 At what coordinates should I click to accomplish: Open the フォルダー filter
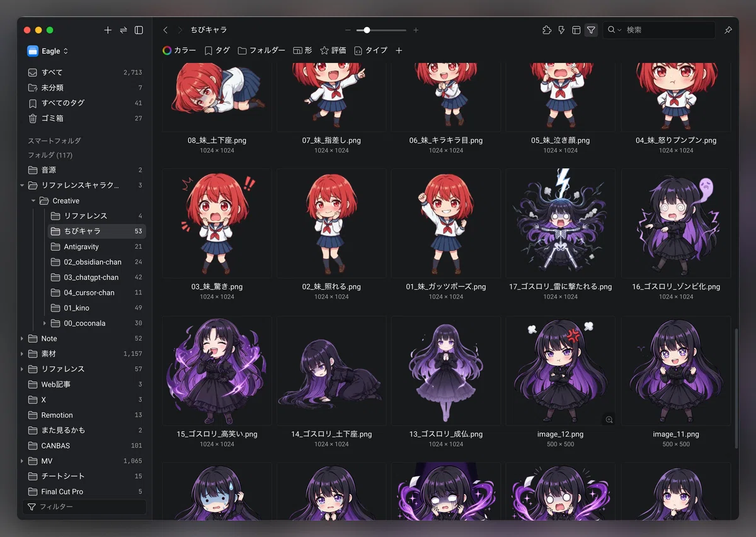point(261,50)
